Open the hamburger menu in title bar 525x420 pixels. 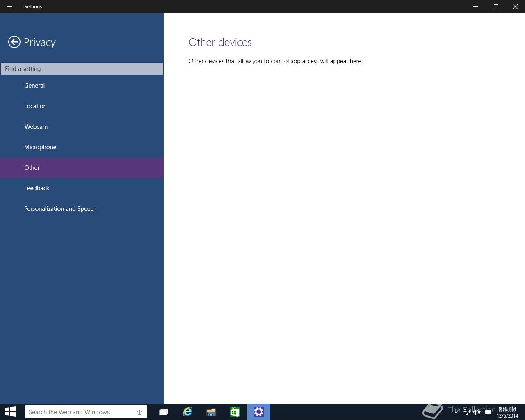click(10, 7)
